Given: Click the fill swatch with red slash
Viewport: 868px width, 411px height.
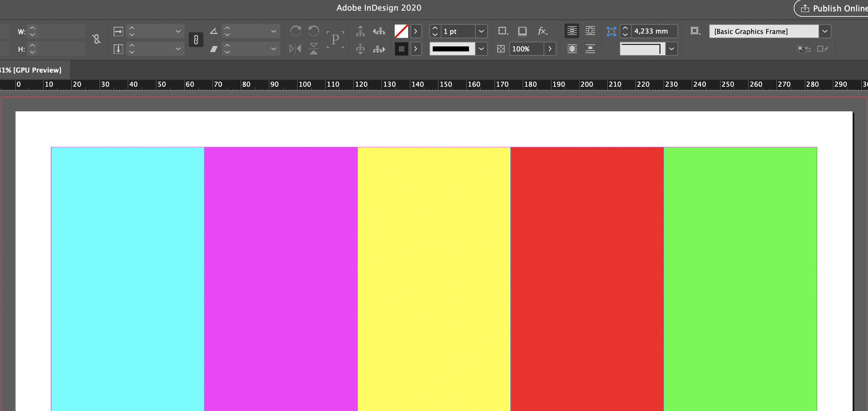Looking at the screenshot, I should click(x=401, y=31).
